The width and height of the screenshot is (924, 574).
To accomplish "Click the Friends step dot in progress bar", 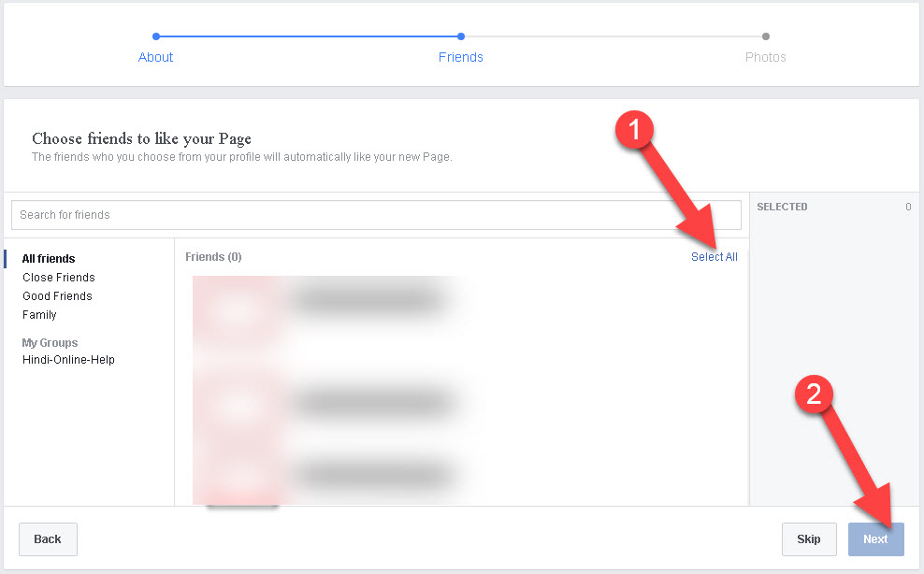I will 460,36.
